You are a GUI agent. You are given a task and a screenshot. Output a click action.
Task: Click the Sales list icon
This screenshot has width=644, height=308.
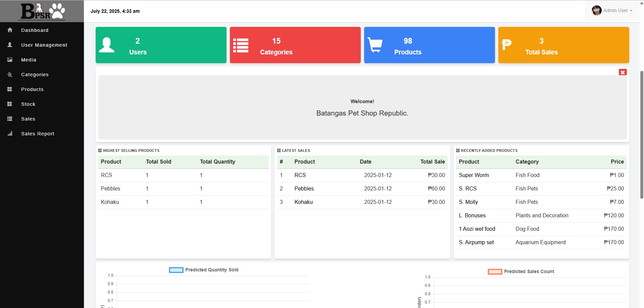pyautogui.click(x=10, y=119)
